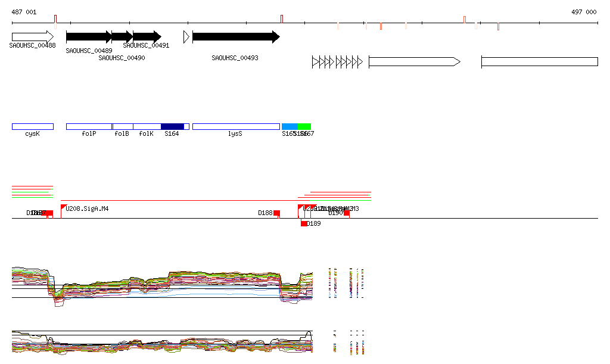Image resolution: width=610 pixels, height=364 pixels.
Task: Click the U208.SigA.M4 promoter flag
Action: pos(63,207)
